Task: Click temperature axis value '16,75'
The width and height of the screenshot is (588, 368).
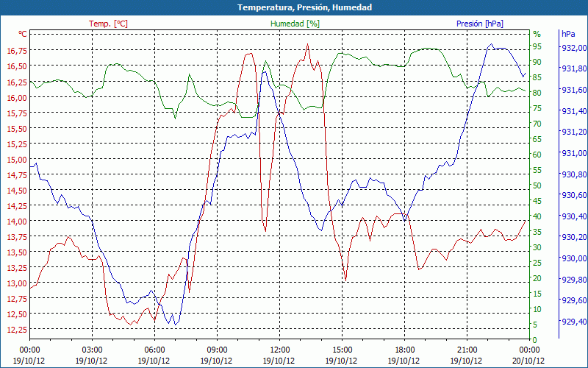Action: pos(17,50)
